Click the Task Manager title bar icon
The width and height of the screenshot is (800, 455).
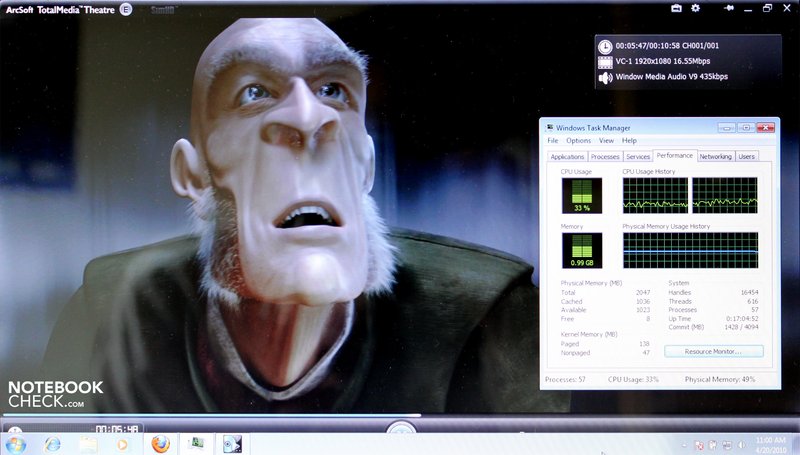click(549, 128)
